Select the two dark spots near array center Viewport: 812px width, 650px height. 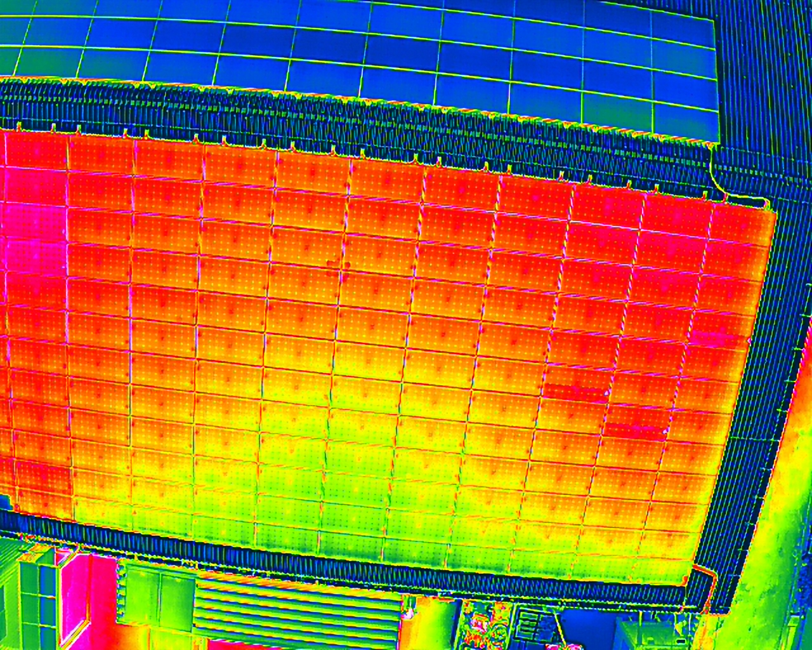(338, 263)
